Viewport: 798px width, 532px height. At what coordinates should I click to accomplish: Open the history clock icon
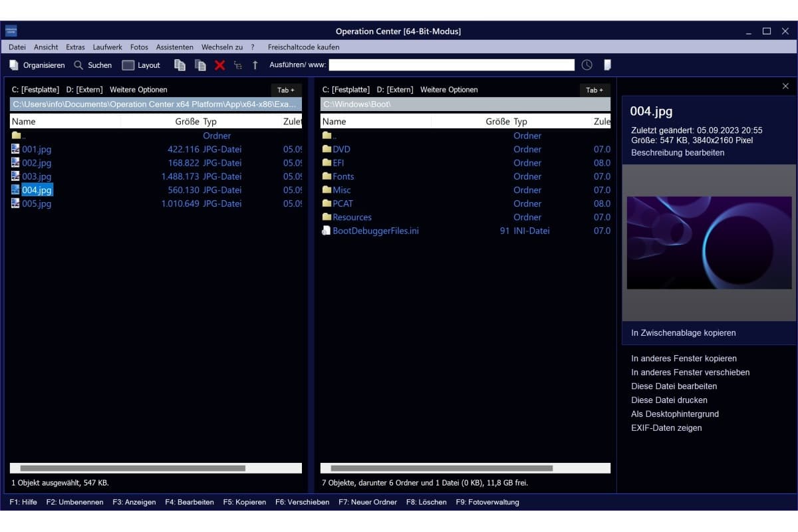point(587,65)
